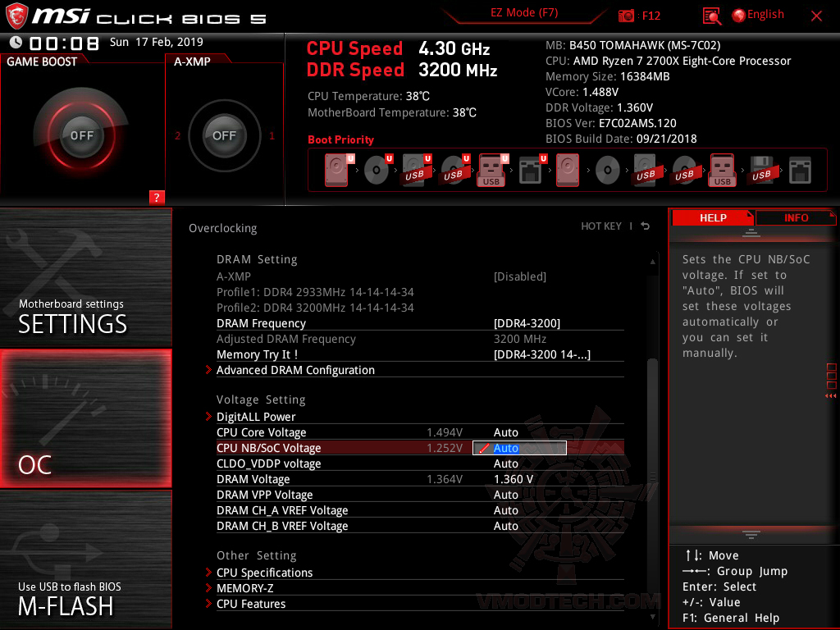This screenshot has height=630, width=840.
Task: Click the Game Boost question mark help badge
Action: [x=157, y=197]
